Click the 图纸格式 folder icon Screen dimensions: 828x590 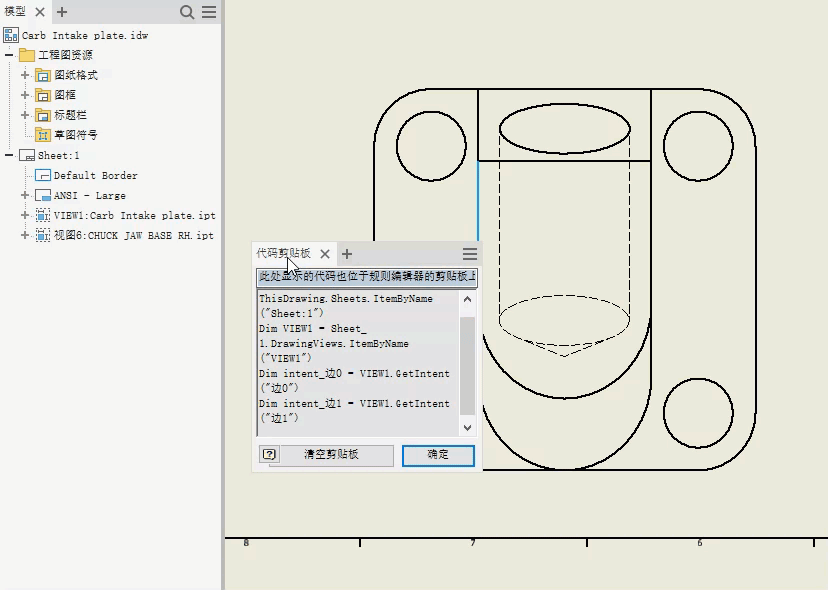[x=43, y=75]
